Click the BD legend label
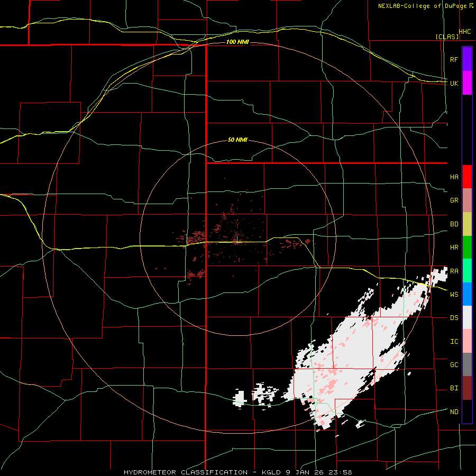 click(454, 224)
